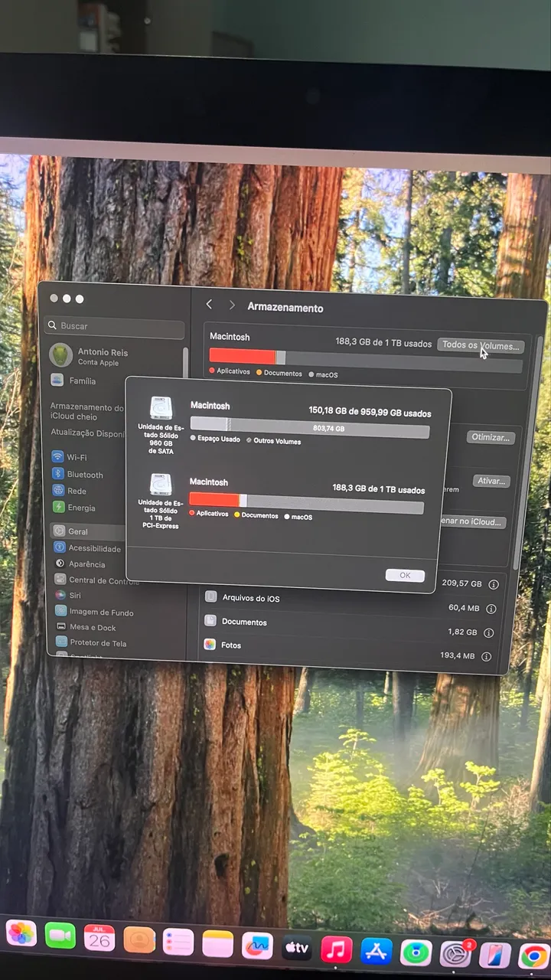The height and width of the screenshot is (980, 551).
Task: Open Find My from the Dock
Action: click(x=416, y=953)
